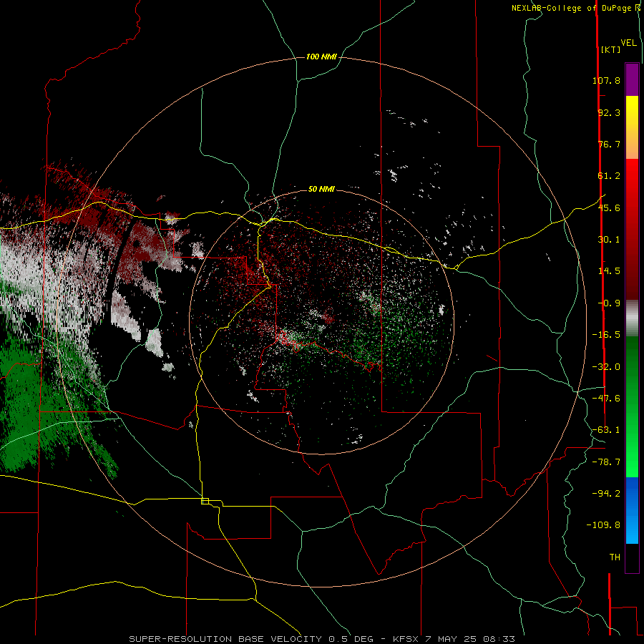The height and width of the screenshot is (644, 644).
Task: Click the TH legend label
Action: click(x=615, y=557)
